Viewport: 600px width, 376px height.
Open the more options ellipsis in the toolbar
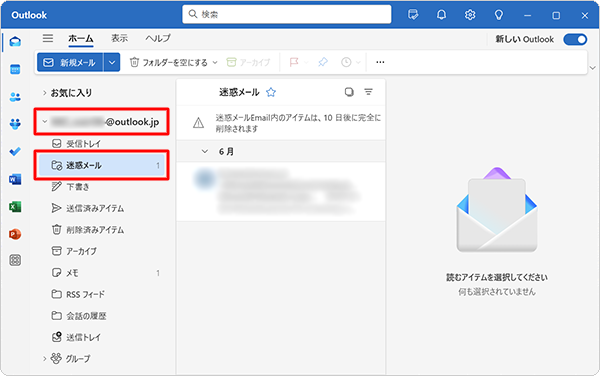[x=380, y=62]
